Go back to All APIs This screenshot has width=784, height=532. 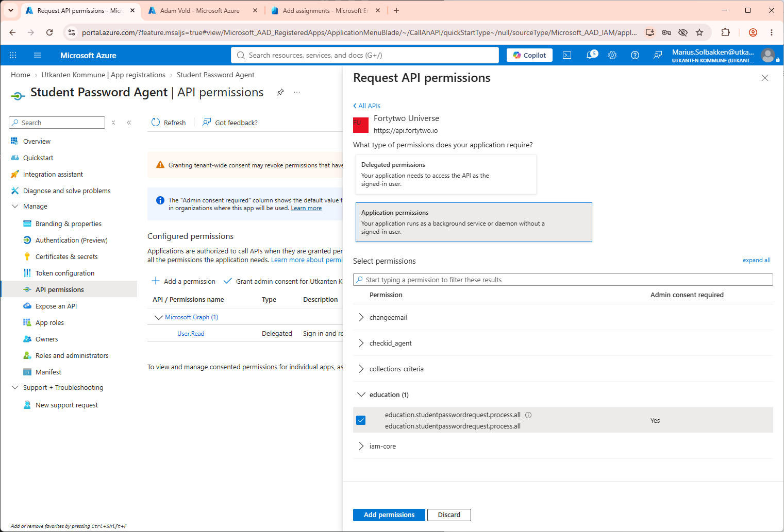point(366,106)
